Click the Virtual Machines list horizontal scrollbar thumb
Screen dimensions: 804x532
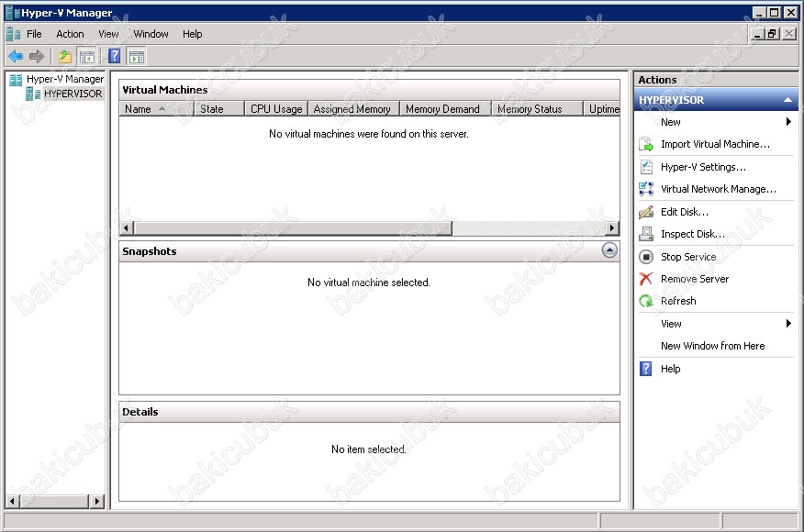293,227
